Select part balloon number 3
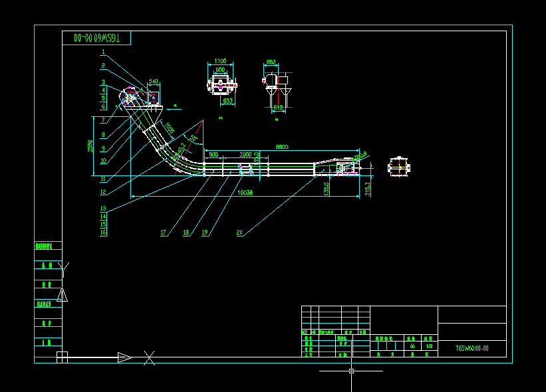This screenshot has height=392, width=546. click(103, 82)
